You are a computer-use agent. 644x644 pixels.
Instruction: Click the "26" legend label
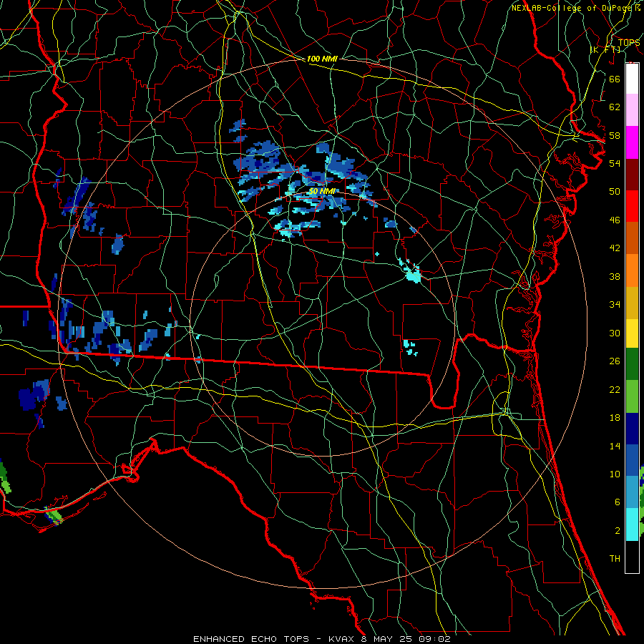click(615, 361)
